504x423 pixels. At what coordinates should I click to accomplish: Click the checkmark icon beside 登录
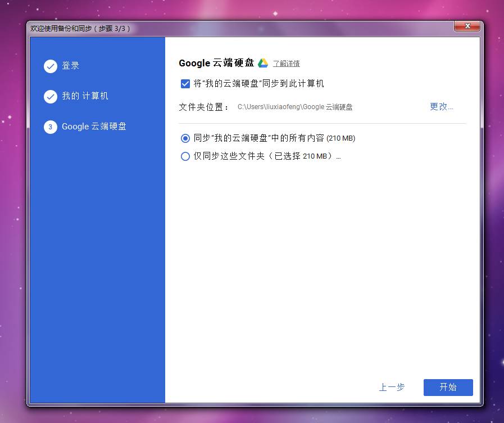51,66
